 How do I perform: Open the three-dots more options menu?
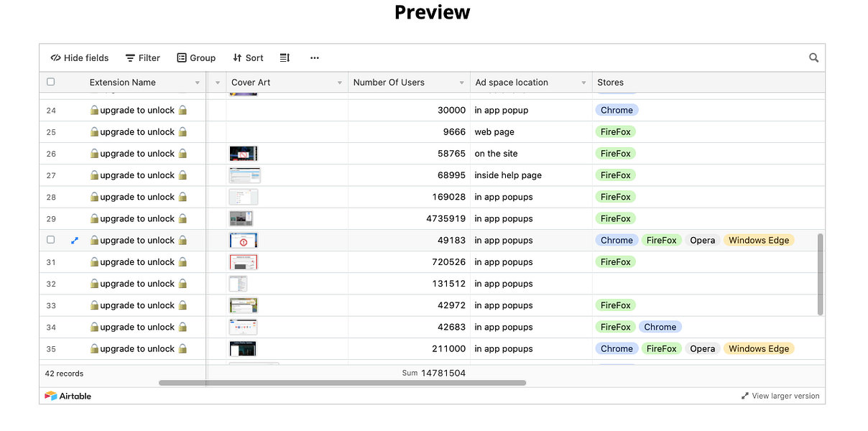[x=314, y=57]
